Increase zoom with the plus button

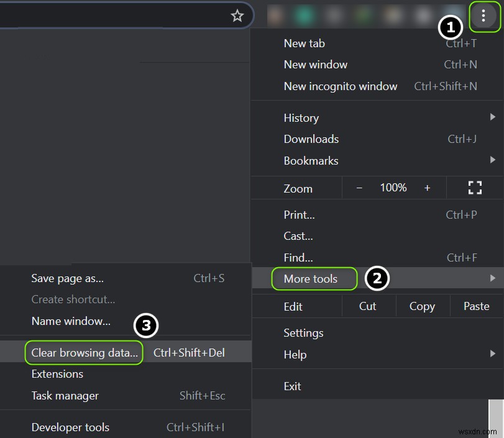point(427,188)
